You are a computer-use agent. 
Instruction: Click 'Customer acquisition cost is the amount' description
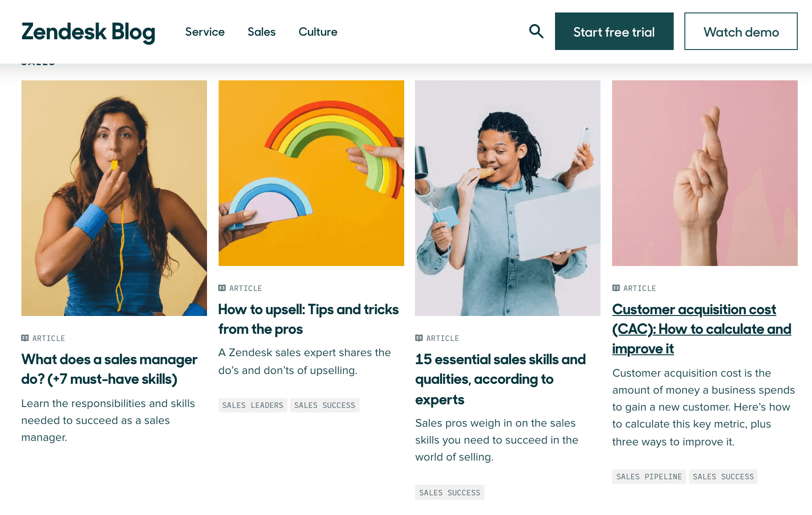point(704,407)
